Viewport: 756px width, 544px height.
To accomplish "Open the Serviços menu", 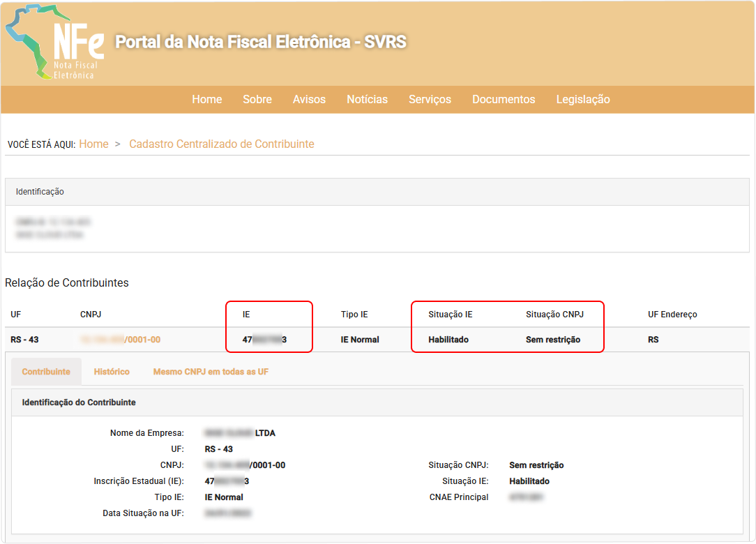I will pos(430,99).
